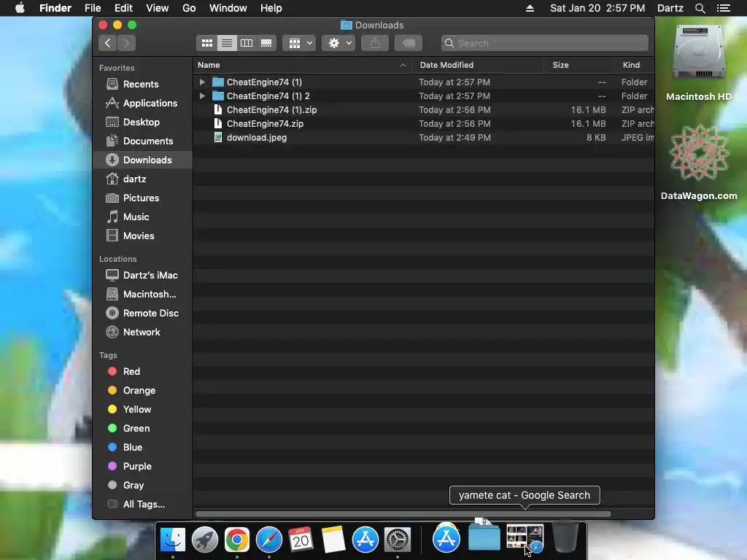Screen dimensions: 747x560
Task: Switch Finder to icon view
Action: click(x=206, y=43)
